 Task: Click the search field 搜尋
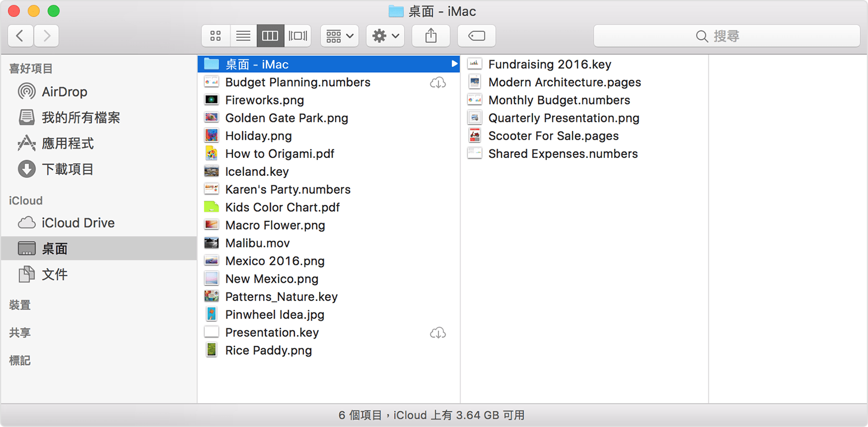(x=727, y=36)
